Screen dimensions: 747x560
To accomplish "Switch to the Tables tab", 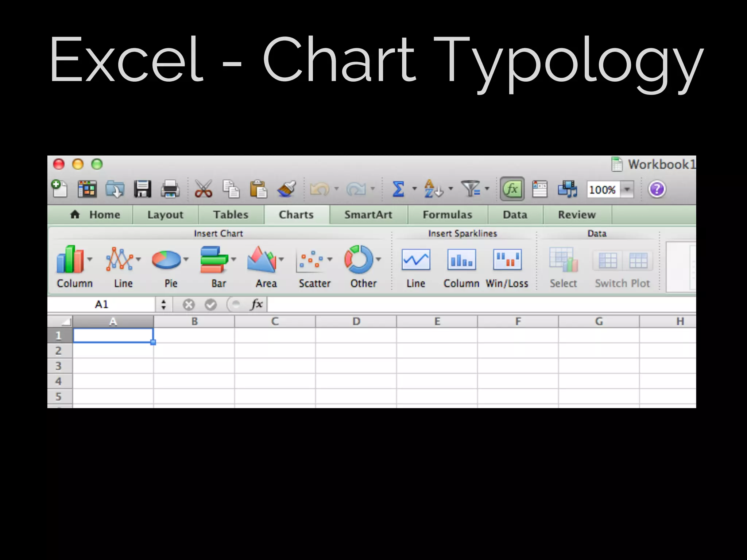I will click(x=231, y=215).
